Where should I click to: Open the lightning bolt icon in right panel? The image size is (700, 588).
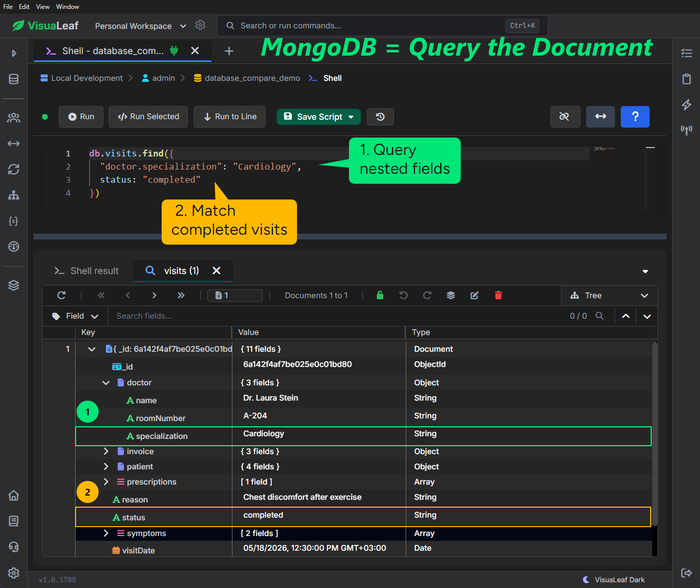coord(686,104)
